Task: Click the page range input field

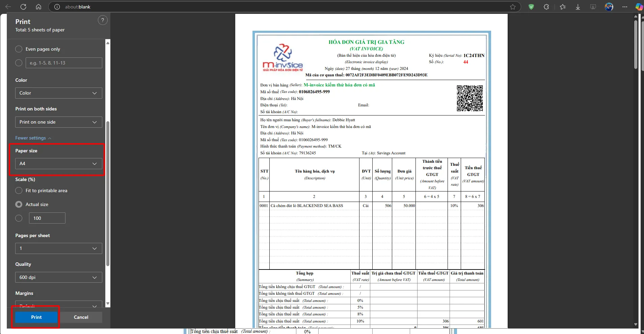Action: pos(64,63)
